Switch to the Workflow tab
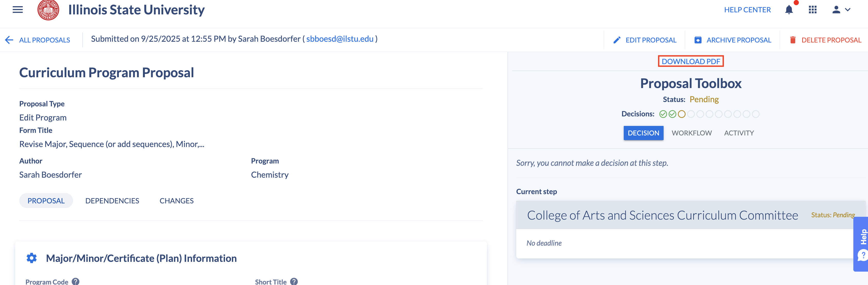The image size is (868, 285). point(691,133)
